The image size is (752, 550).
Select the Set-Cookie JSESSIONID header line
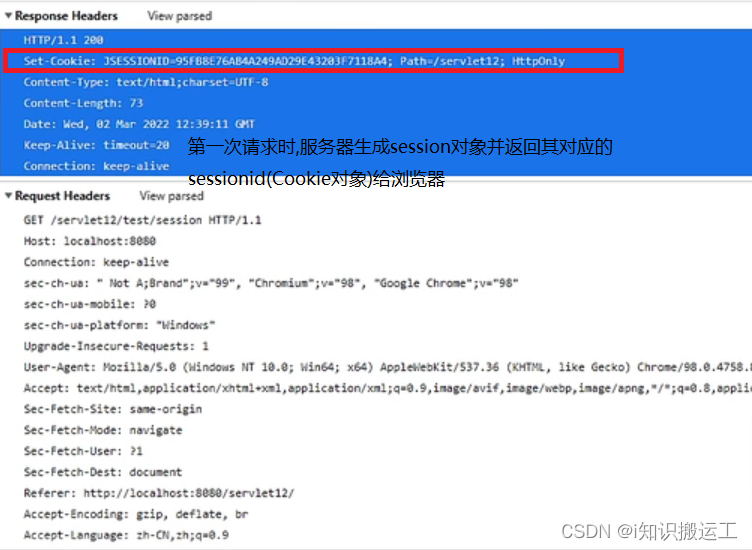(x=294, y=61)
